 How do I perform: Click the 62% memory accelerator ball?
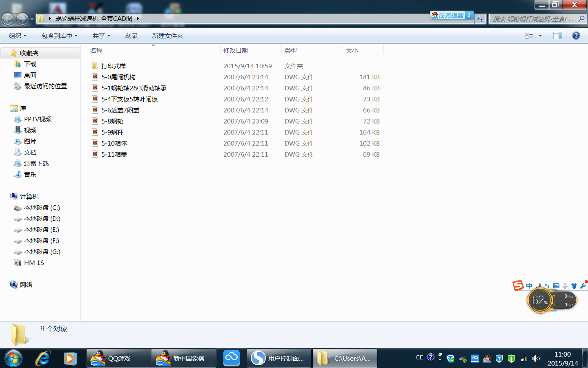pos(540,301)
